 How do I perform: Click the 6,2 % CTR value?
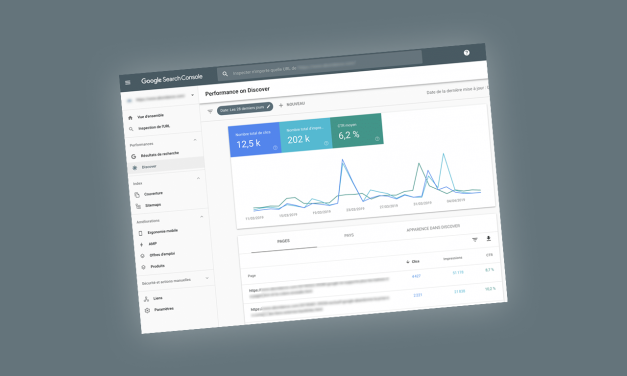pos(349,135)
